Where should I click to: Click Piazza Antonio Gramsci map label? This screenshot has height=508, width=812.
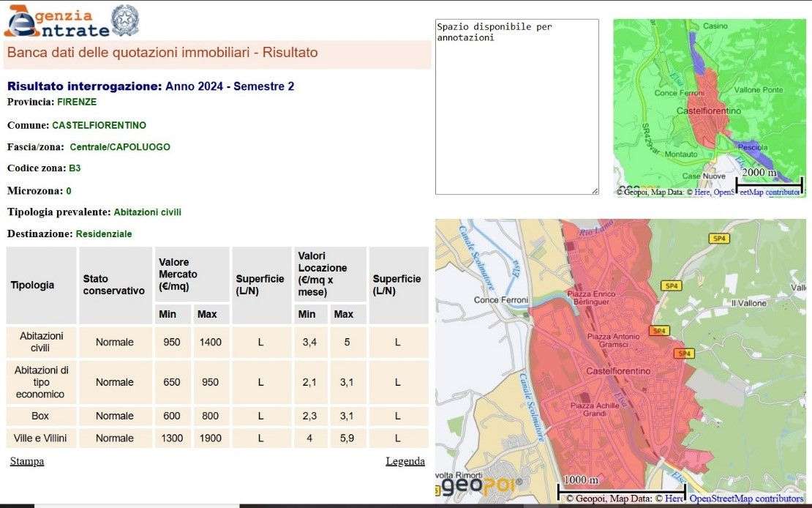click(613, 340)
